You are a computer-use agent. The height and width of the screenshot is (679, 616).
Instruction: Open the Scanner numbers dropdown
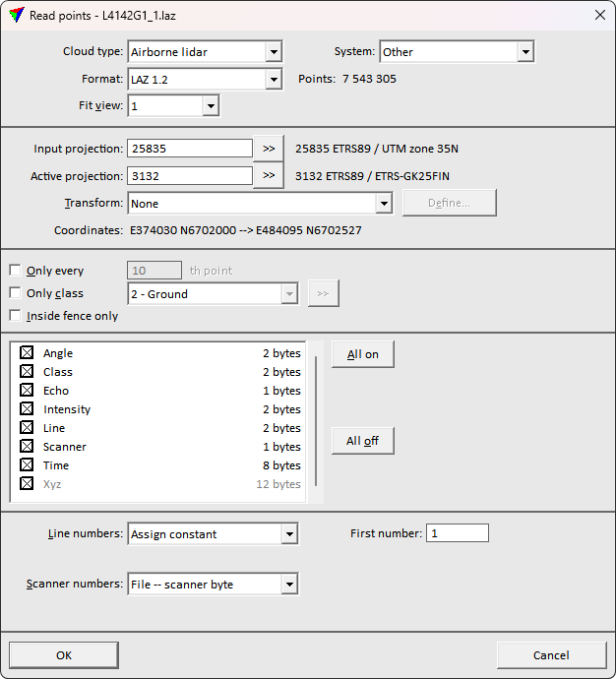(x=213, y=585)
